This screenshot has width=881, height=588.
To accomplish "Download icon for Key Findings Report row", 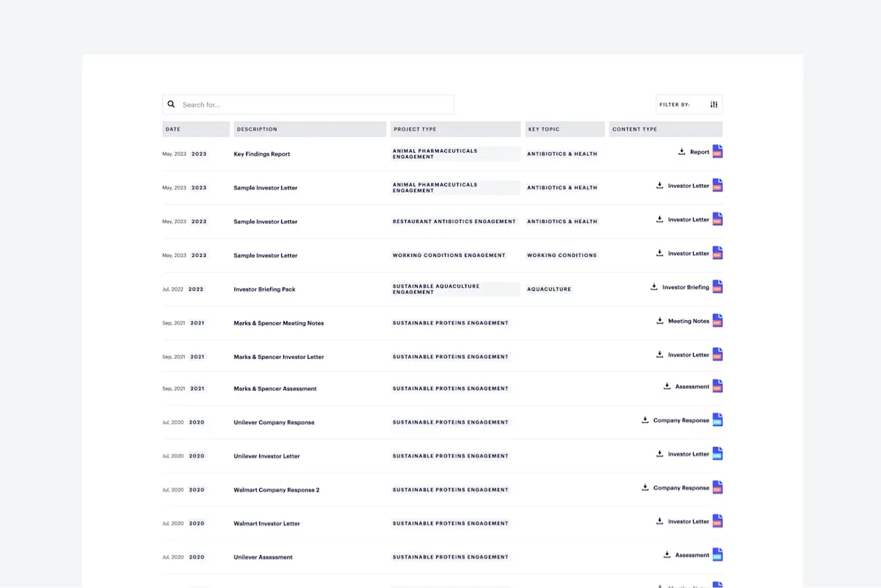I will coord(682,151).
